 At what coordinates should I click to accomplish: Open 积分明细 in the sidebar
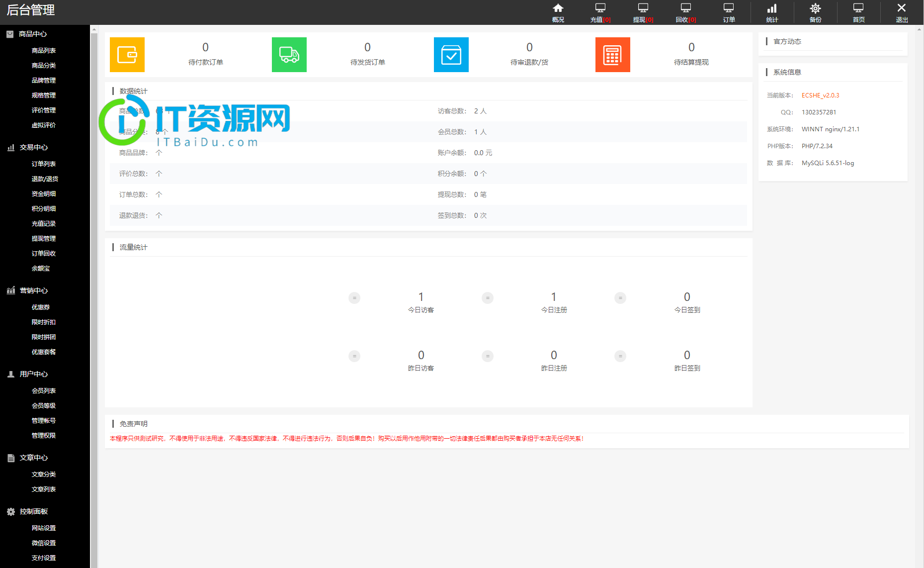[x=44, y=209]
